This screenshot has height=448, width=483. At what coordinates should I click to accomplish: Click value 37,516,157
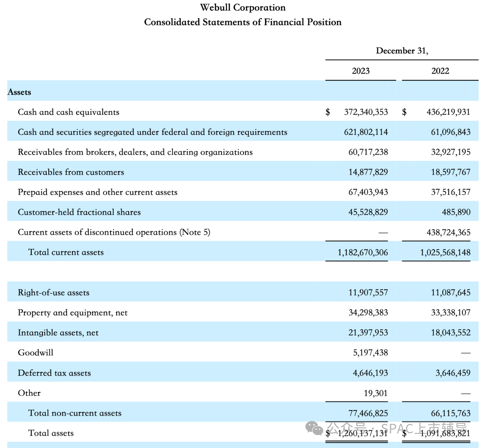coord(451,192)
